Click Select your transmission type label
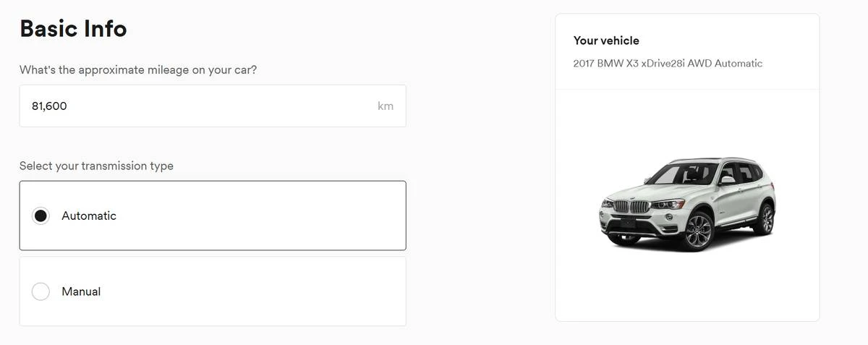868x345 pixels. [x=96, y=166]
